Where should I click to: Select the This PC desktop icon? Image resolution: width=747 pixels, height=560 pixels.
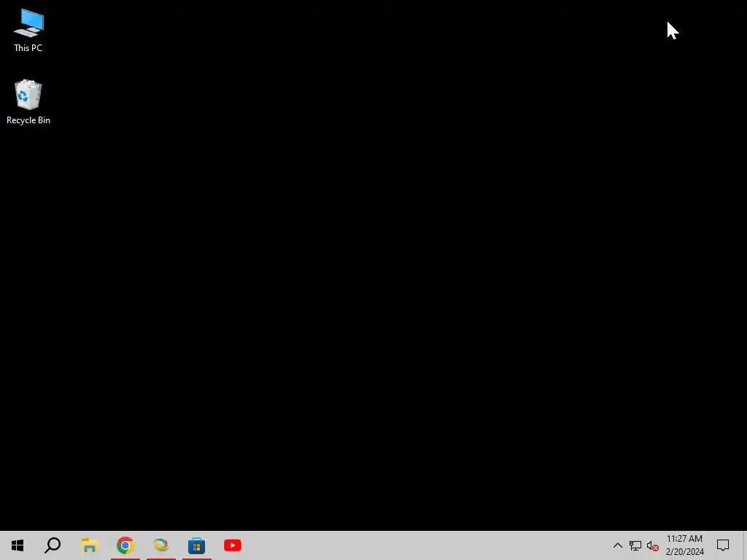coord(28,31)
